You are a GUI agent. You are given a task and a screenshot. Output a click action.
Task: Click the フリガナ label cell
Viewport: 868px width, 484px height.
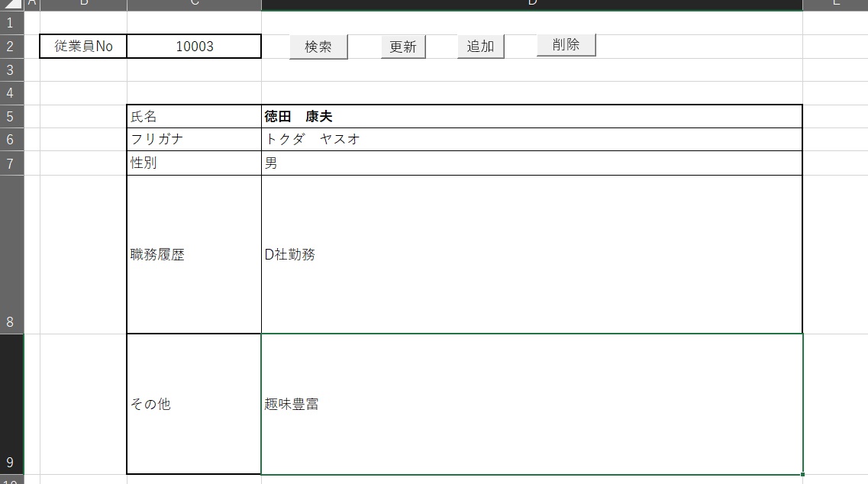coord(194,140)
